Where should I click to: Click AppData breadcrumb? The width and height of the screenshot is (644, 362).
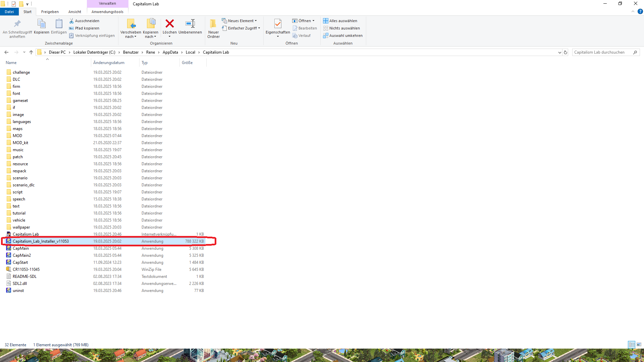click(x=170, y=52)
